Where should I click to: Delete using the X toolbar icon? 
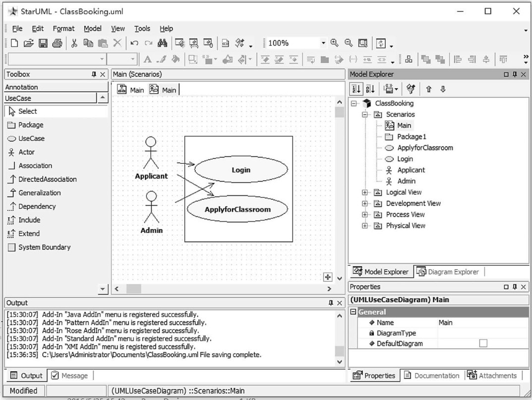tap(117, 43)
